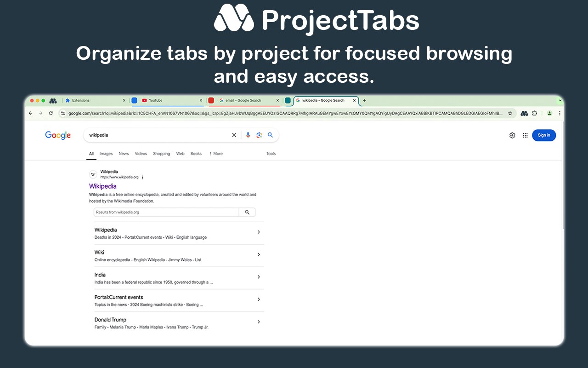Open the purple Wikipedia result link

[x=103, y=186]
